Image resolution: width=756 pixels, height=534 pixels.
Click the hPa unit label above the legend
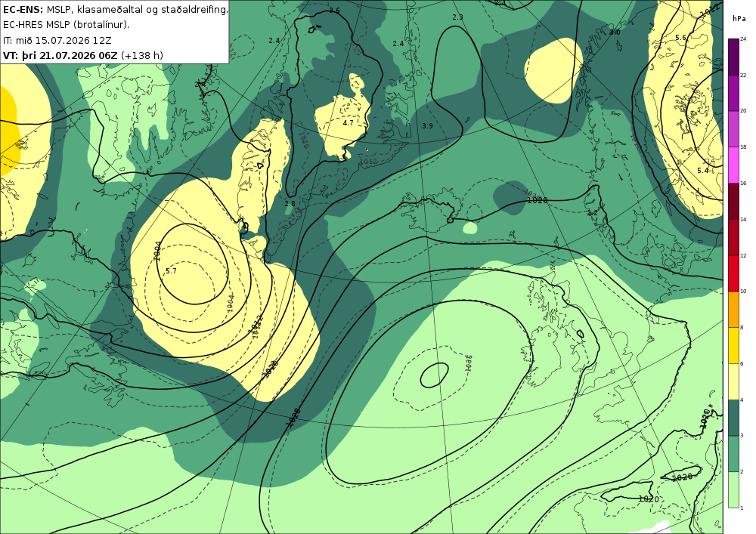pos(738,19)
